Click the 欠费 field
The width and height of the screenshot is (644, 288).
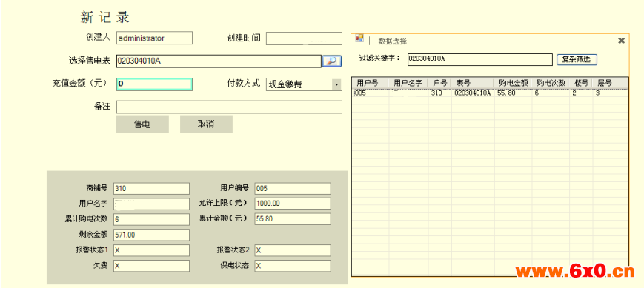tap(152, 266)
